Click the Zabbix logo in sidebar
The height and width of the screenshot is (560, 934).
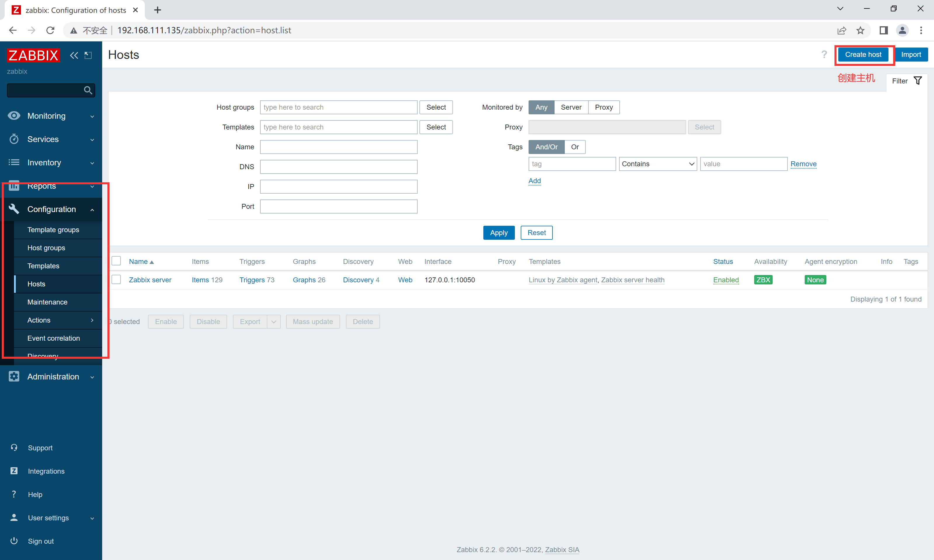(x=33, y=55)
